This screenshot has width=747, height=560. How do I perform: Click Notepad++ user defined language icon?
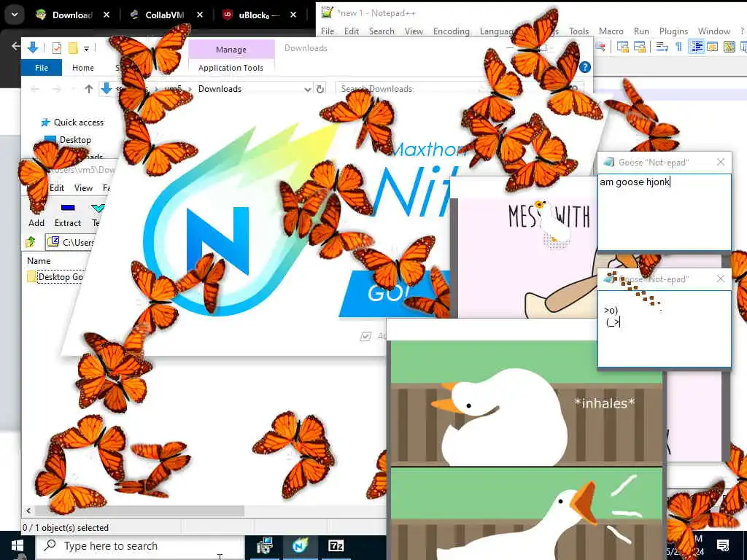click(x=713, y=47)
